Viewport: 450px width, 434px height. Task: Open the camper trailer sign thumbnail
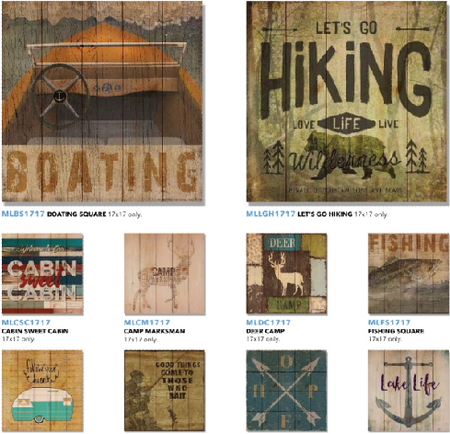pos(42,391)
